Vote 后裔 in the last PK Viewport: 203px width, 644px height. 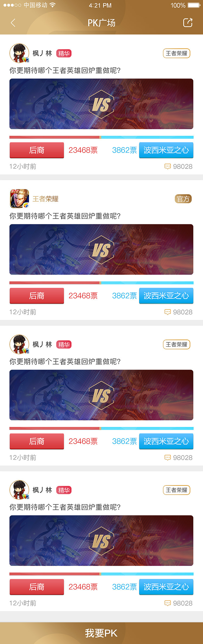tap(37, 587)
